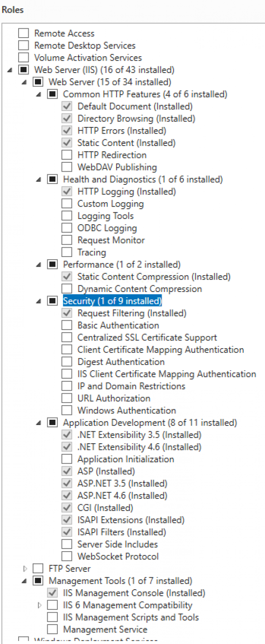Screen dimensions: 265x644
Task: Collapse the Performance node
Action: pos(39,264)
